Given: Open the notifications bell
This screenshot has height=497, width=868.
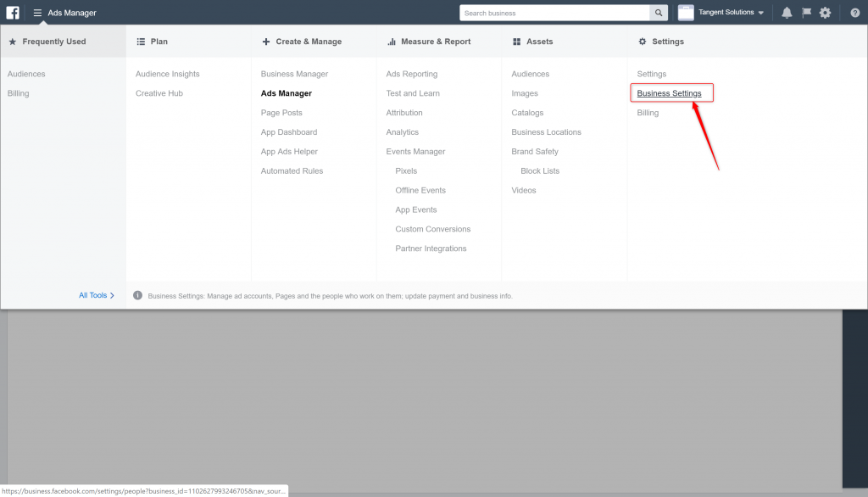Looking at the screenshot, I should coord(787,13).
